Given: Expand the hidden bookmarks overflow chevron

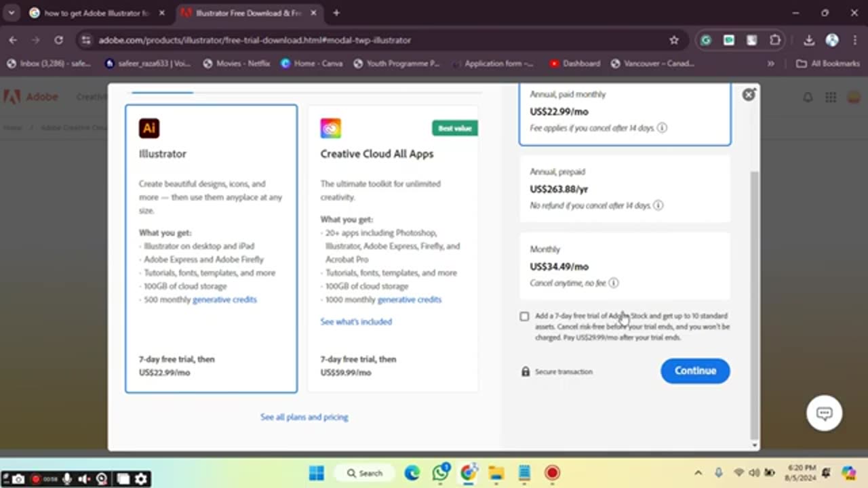Looking at the screenshot, I should tap(770, 64).
